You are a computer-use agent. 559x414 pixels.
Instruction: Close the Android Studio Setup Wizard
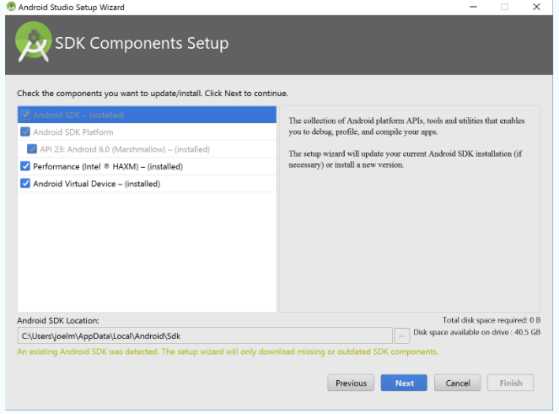536,7
